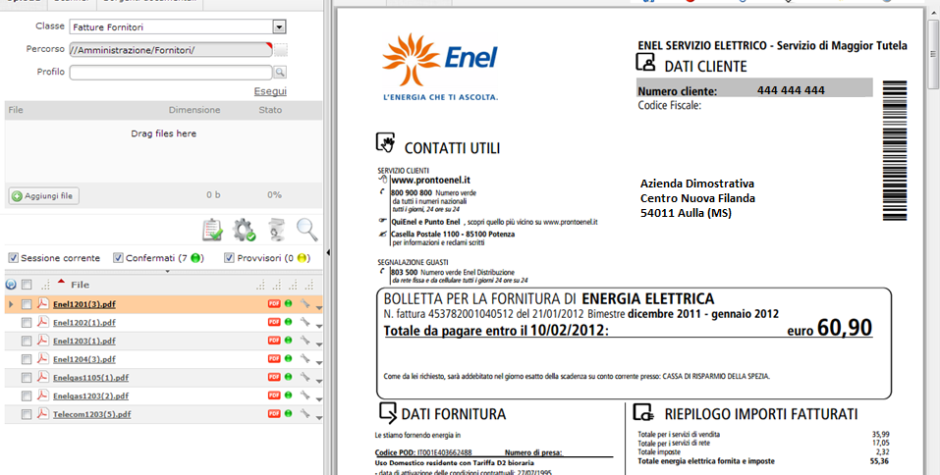Viewport: 940px width, 475px height.
Task: Click the File column header to sort
Action: tap(80, 285)
